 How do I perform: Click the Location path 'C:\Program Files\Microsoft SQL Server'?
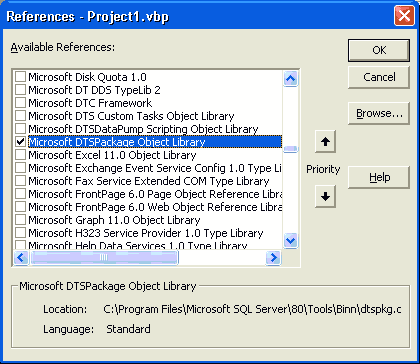(252, 309)
